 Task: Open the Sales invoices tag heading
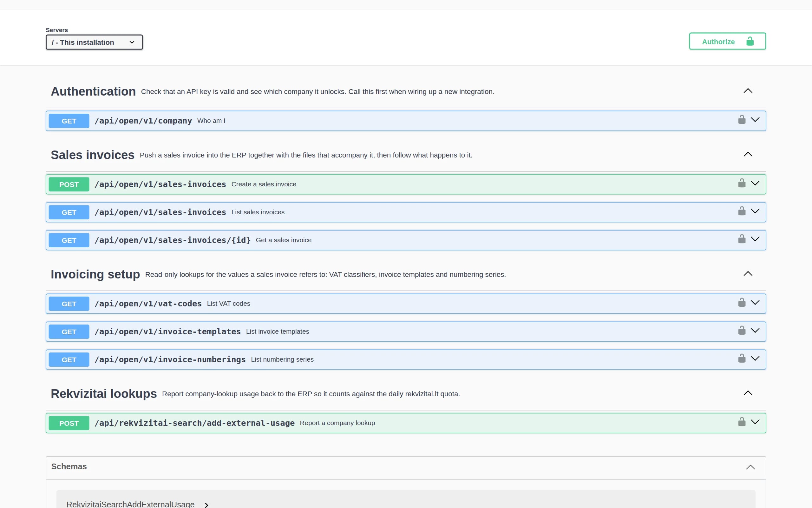tap(93, 155)
